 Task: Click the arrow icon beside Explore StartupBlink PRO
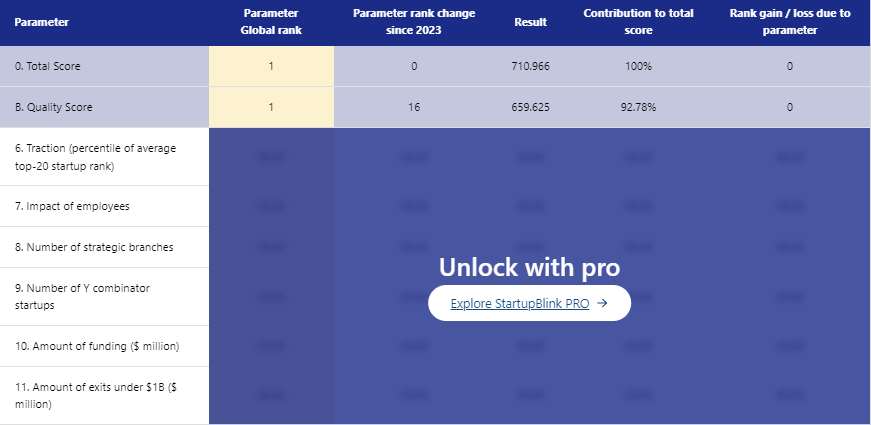tap(602, 303)
